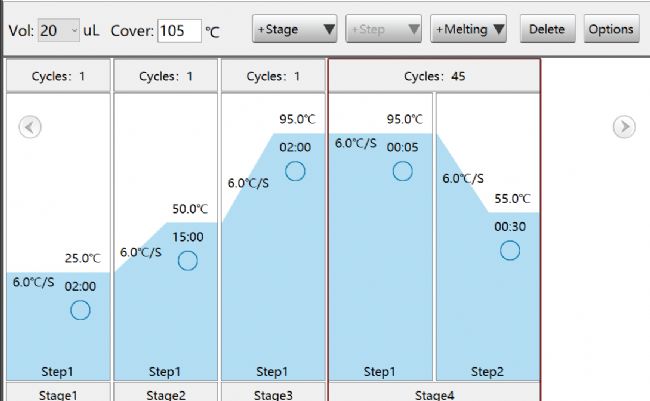The height and width of the screenshot is (401, 650).
Task: Expand the +Melting dropdown
Action: (x=469, y=30)
